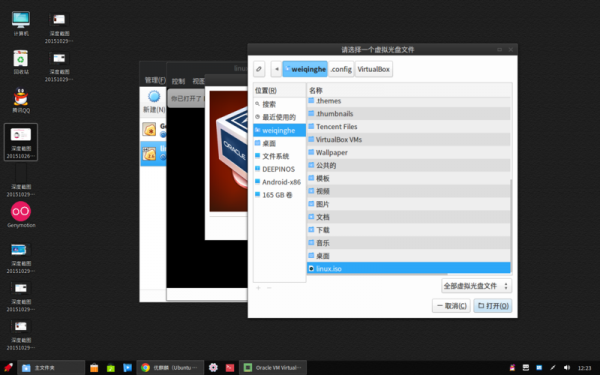Screen dimensions: 600x375
Task: Open the green bag icon in taskbar
Action: coord(111,368)
